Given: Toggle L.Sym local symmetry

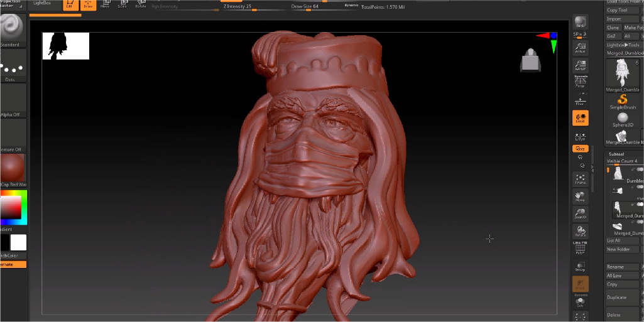Looking at the screenshot, I should point(581,137).
